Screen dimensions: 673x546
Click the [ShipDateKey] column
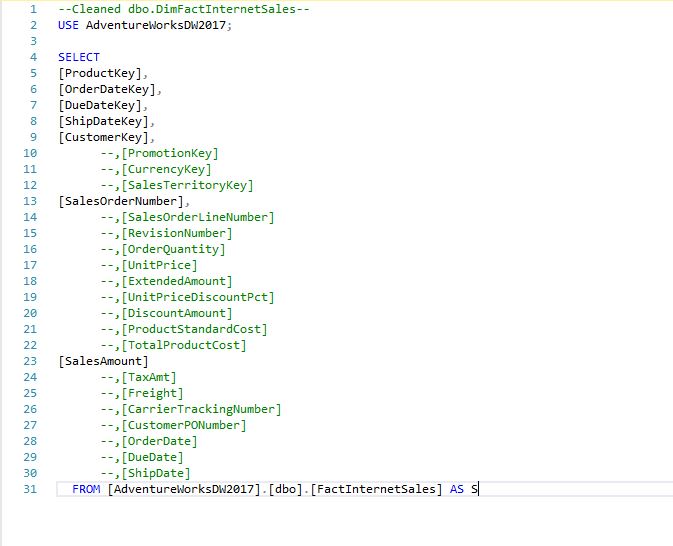pyautogui.click(x=103, y=121)
